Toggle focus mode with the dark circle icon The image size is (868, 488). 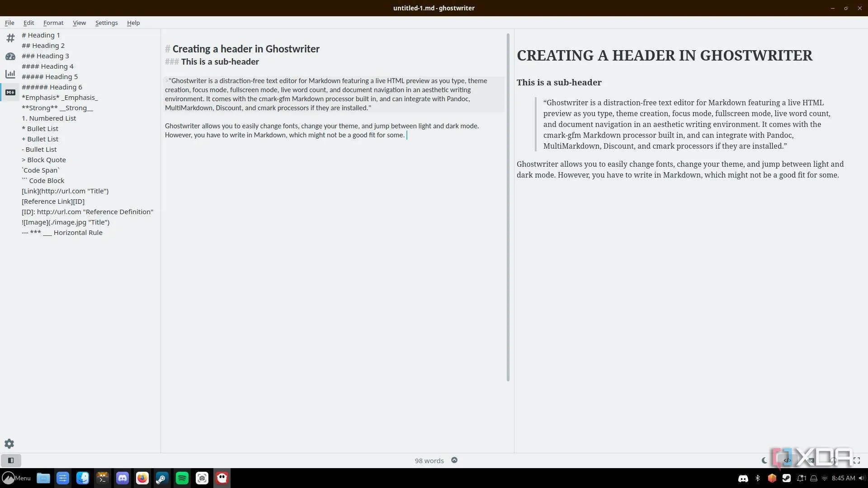454,460
